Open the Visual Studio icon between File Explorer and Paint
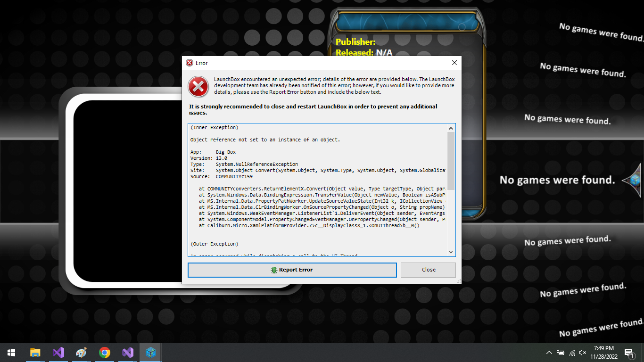The width and height of the screenshot is (644, 362). point(58,353)
